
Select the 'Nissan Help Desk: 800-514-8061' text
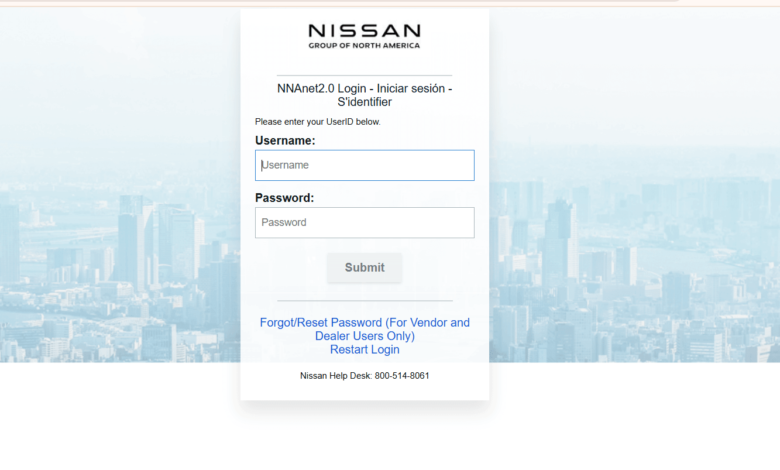coord(365,376)
